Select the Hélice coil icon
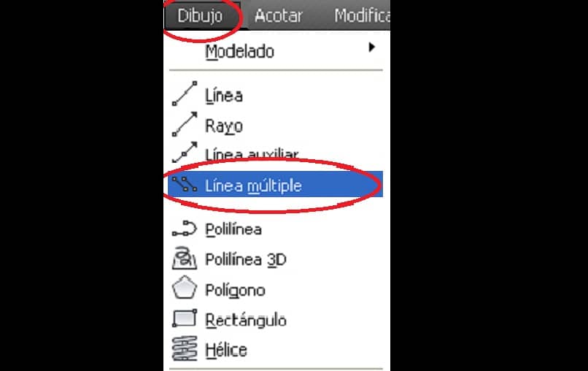This screenshot has height=371, width=588. (x=184, y=348)
